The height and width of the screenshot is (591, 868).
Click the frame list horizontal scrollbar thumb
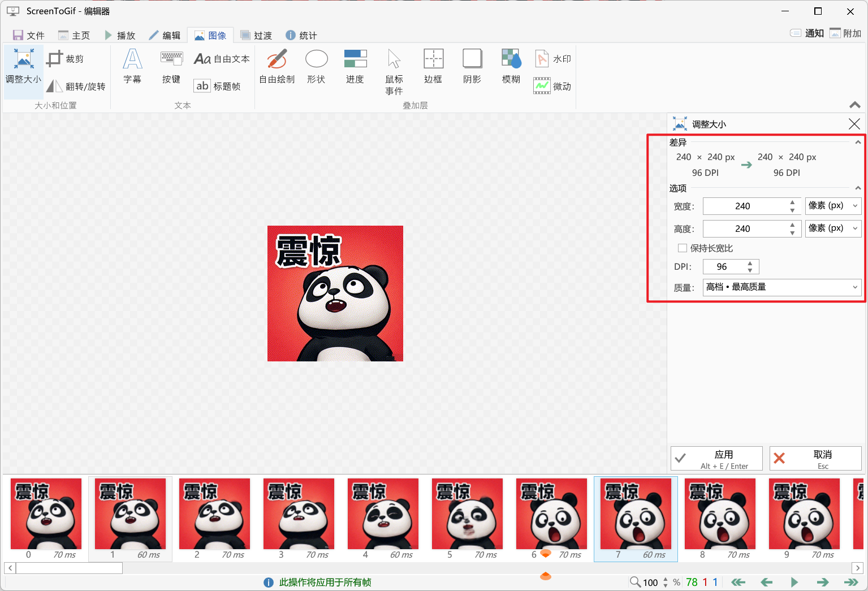(x=69, y=568)
